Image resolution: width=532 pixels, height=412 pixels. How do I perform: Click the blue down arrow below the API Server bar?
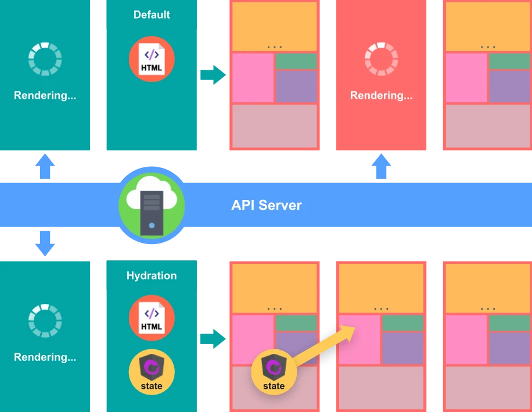pyautogui.click(x=45, y=243)
